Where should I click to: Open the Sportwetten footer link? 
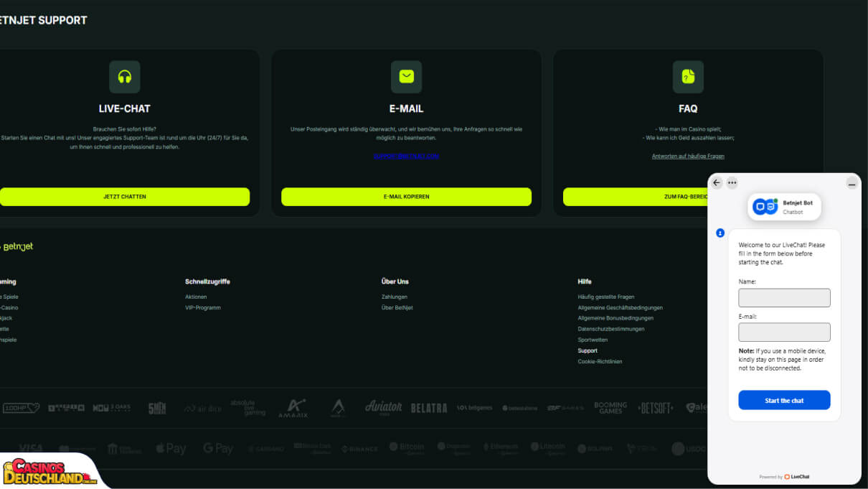[593, 340]
